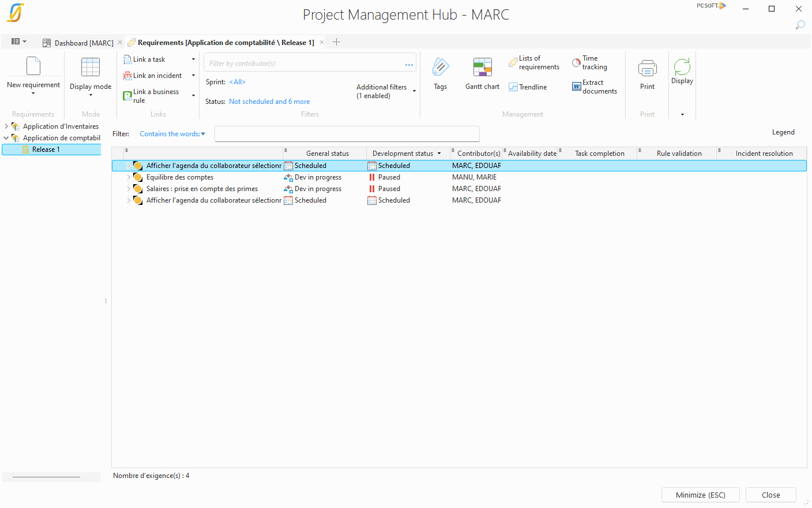
Task: Open Display mode grid icon
Action: [91, 67]
